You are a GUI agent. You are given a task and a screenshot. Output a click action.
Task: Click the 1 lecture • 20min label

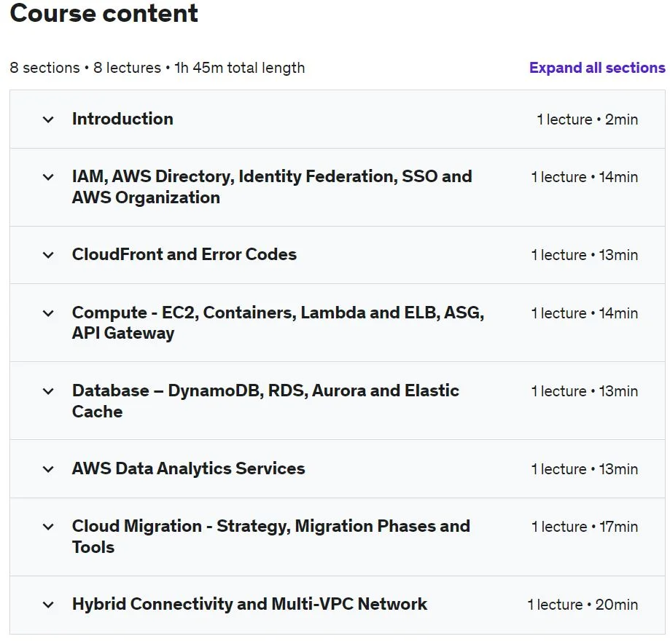[583, 605]
